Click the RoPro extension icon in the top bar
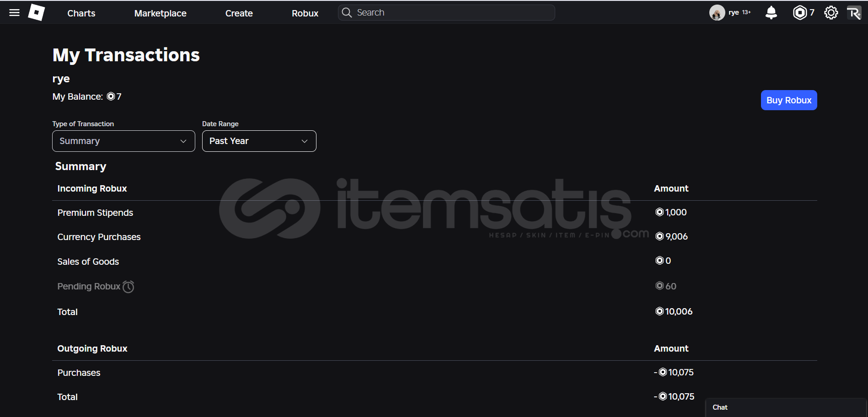 (x=854, y=12)
